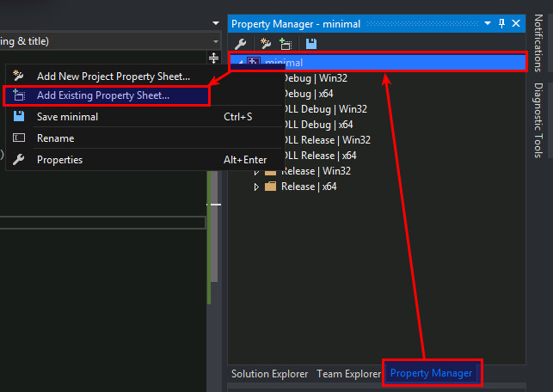The width and height of the screenshot is (553, 392).
Task: Select the DLL Debug | x64 configuration
Action: click(x=317, y=125)
